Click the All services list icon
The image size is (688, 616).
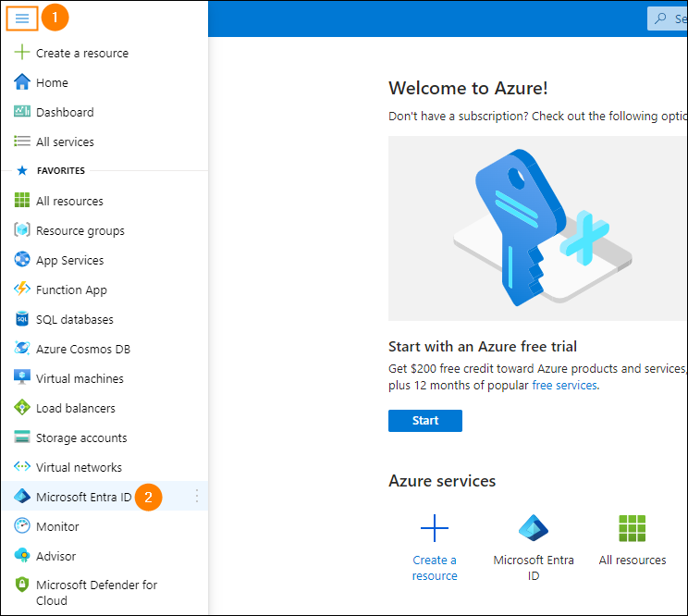coord(22,142)
